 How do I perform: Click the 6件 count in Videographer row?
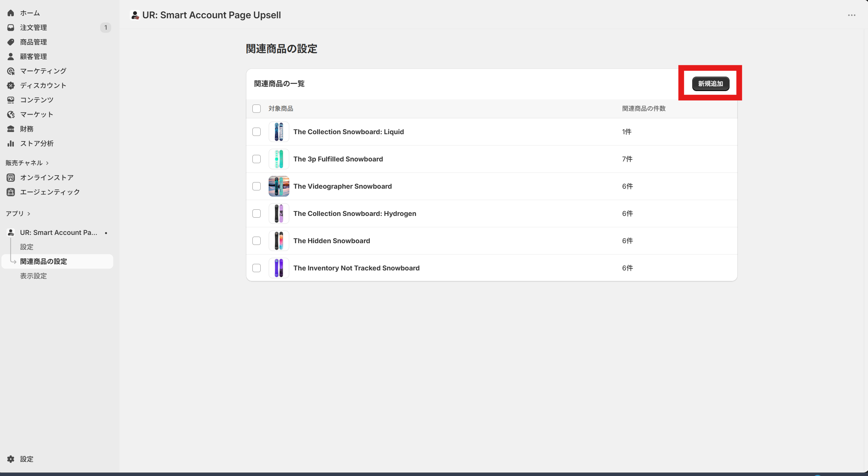[627, 186]
